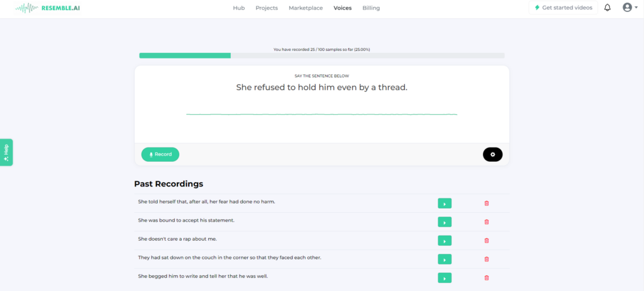Open the user account dropdown
This screenshot has width=644, height=291.
tap(629, 8)
